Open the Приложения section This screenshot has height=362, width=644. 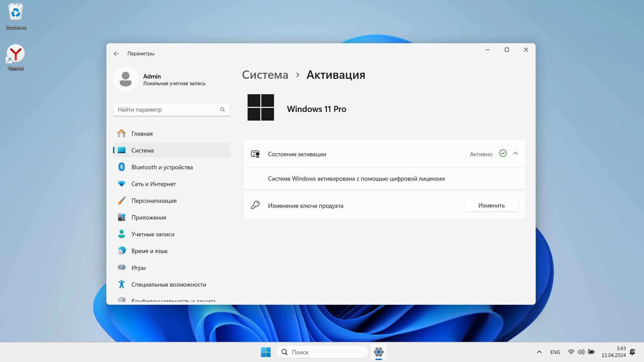pyautogui.click(x=149, y=217)
